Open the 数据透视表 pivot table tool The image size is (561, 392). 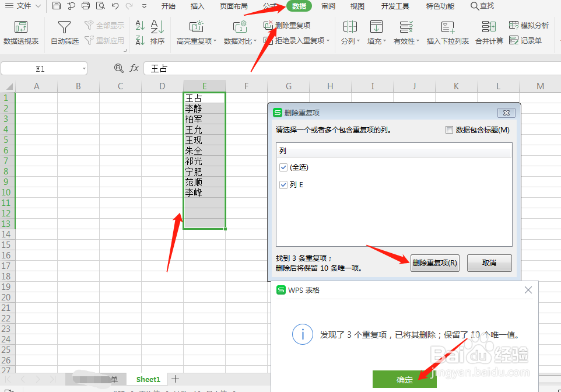click(x=21, y=33)
